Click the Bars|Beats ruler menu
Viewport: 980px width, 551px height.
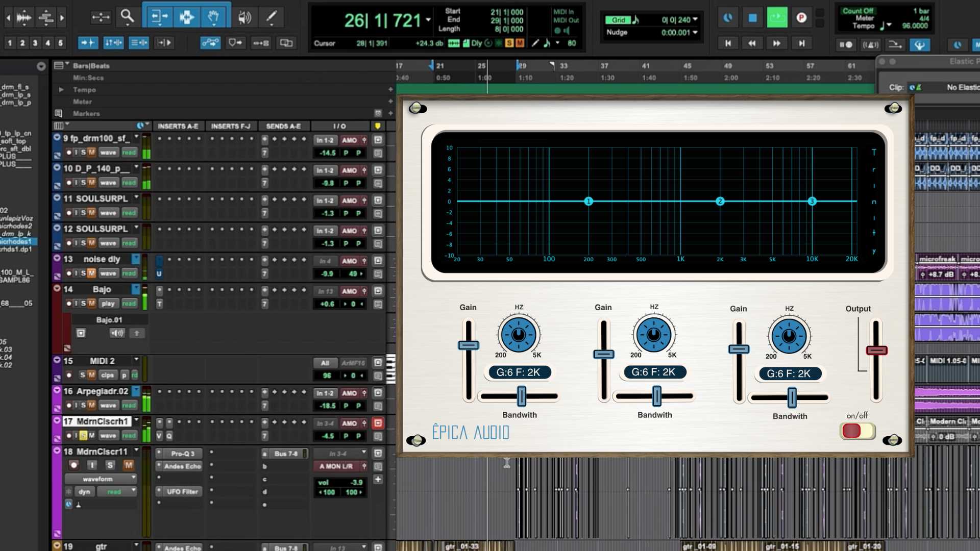pyautogui.click(x=61, y=65)
